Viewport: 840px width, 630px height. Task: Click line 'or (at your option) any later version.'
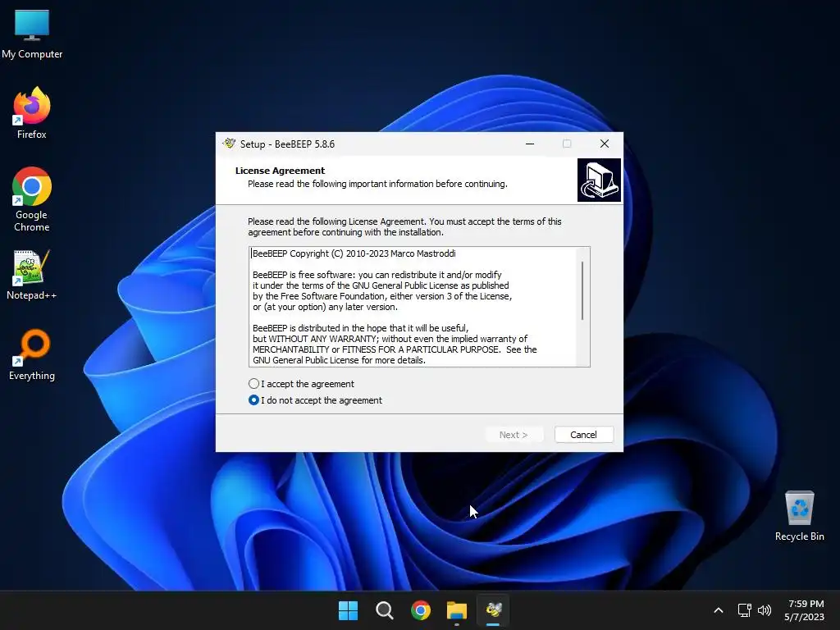pos(325,307)
